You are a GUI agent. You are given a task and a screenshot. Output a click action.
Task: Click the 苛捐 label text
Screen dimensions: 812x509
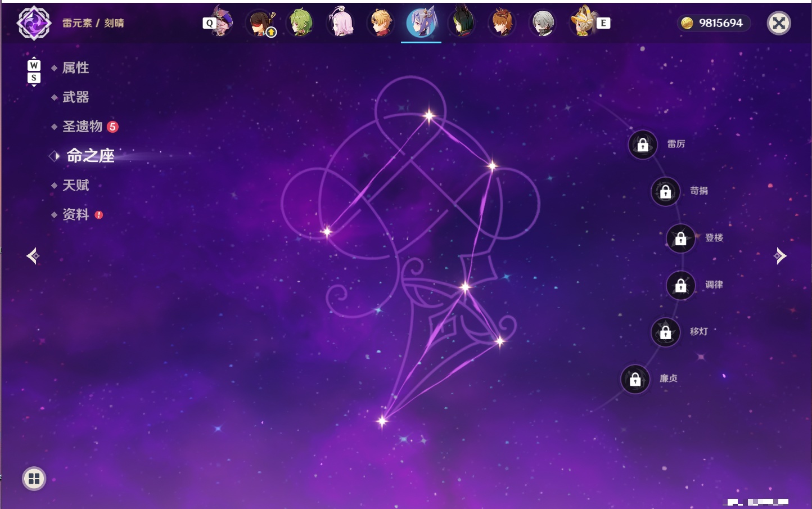click(699, 191)
